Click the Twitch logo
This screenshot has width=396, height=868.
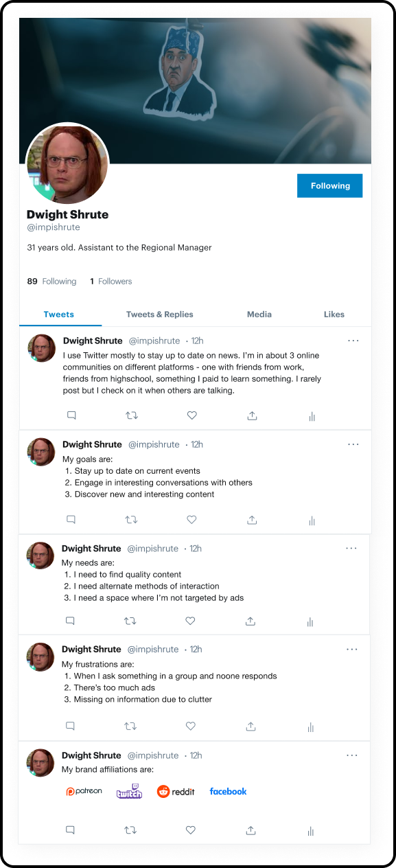click(x=129, y=791)
